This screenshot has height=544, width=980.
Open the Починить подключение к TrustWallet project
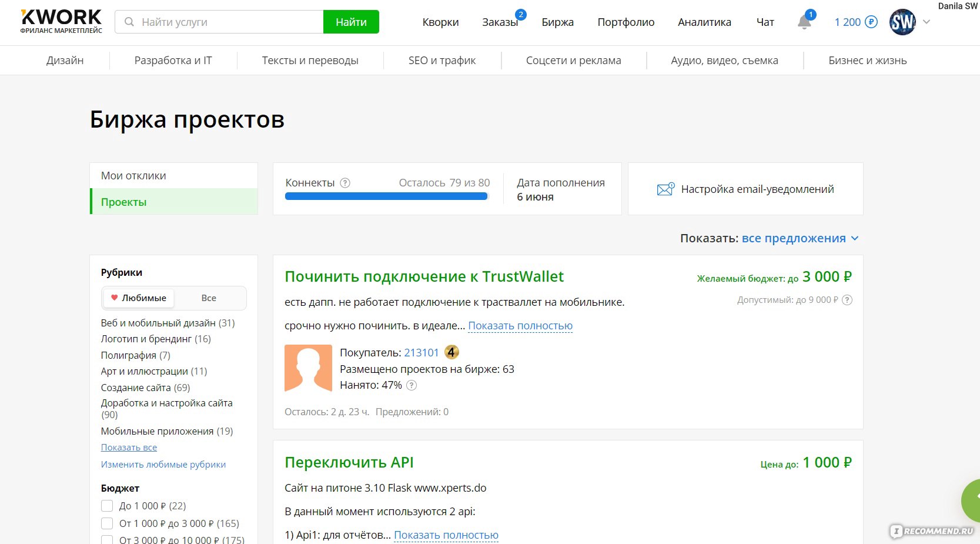[424, 276]
